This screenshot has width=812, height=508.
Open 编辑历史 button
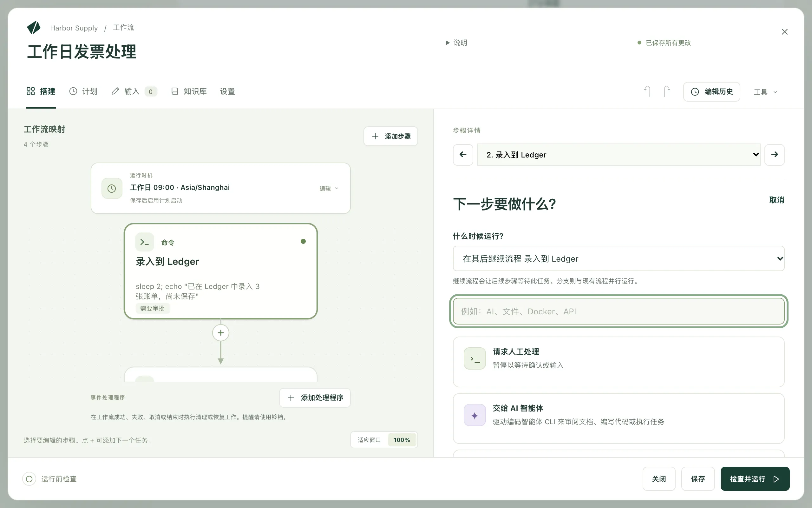click(x=712, y=92)
